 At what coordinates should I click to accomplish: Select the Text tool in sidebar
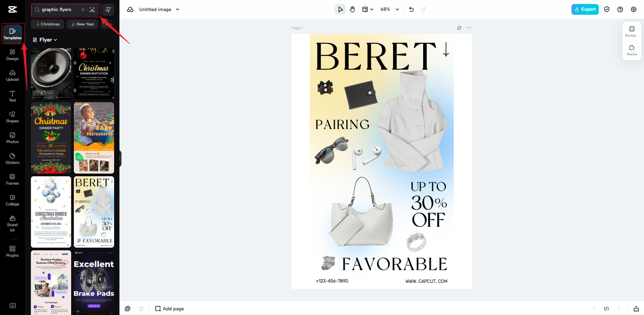click(13, 96)
